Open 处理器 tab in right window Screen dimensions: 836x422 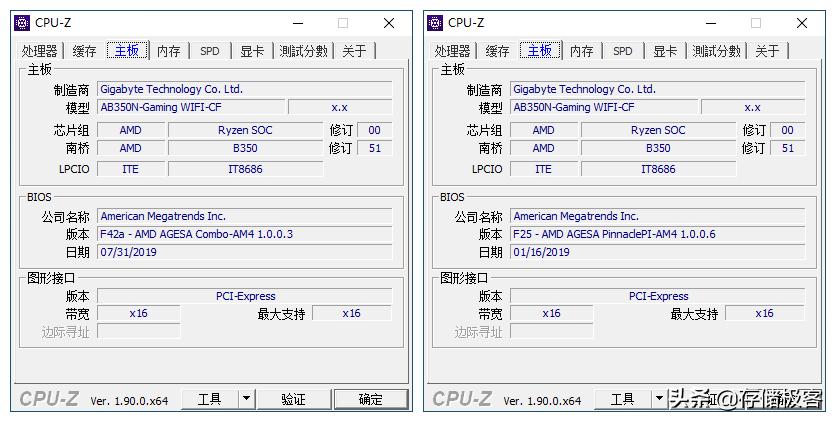pos(453,51)
